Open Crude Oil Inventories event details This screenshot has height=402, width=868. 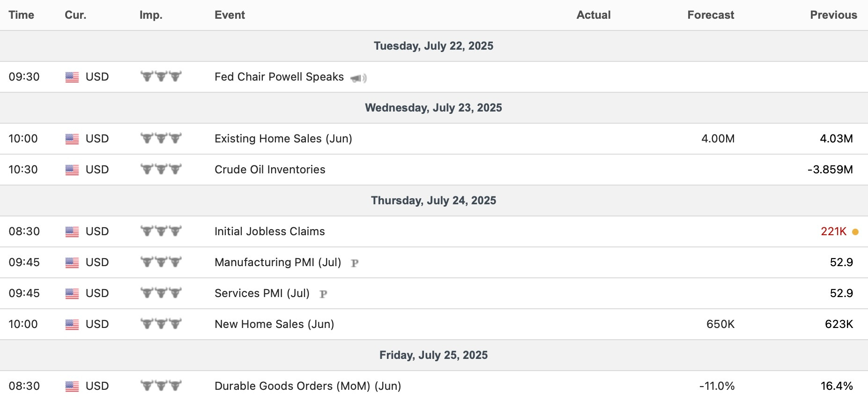270,170
